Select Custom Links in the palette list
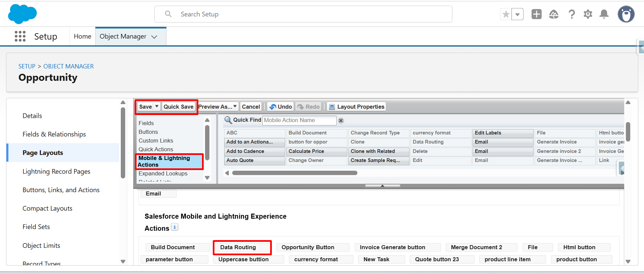644x274 pixels. [156, 141]
